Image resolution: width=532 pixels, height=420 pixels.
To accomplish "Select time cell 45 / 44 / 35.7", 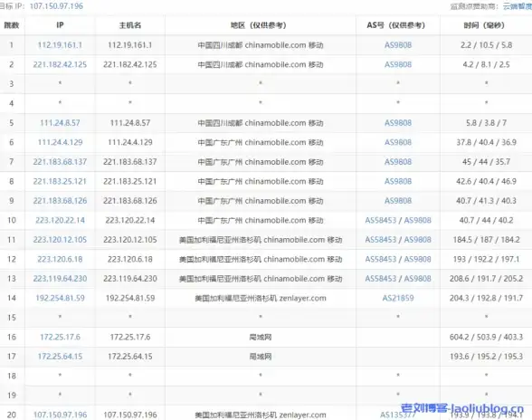I will tap(486, 162).
